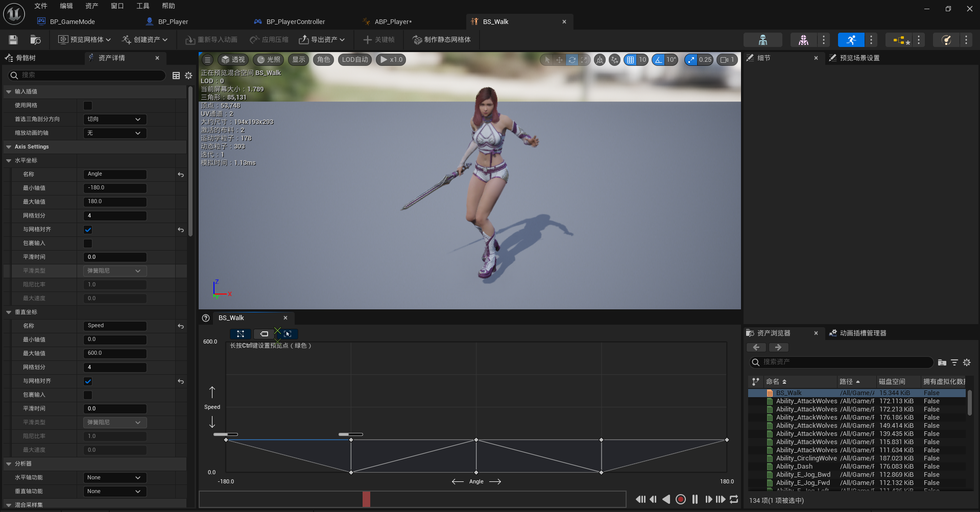
Task: Save the BS_Walk asset with the floppy icon
Action: tap(13, 40)
